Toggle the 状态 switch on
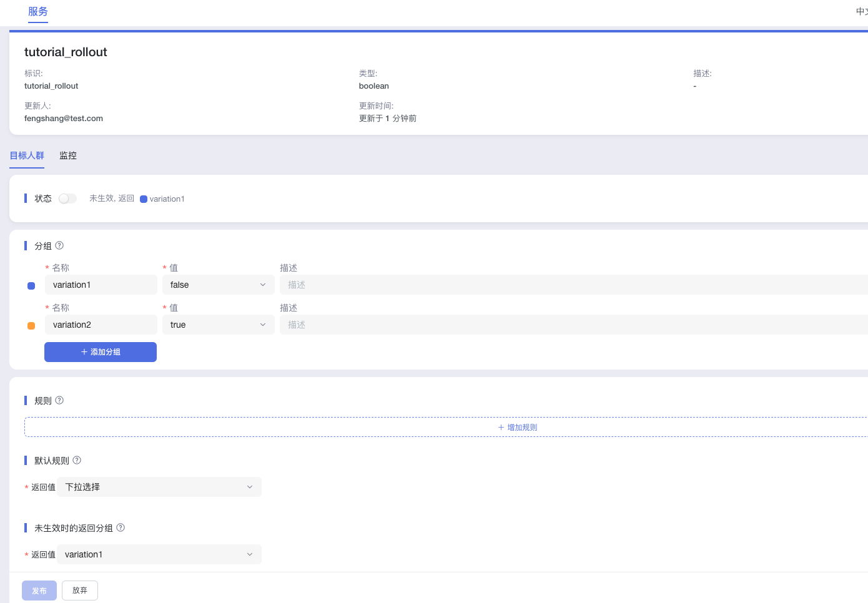 pyautogui.click(x=67, y=199)
